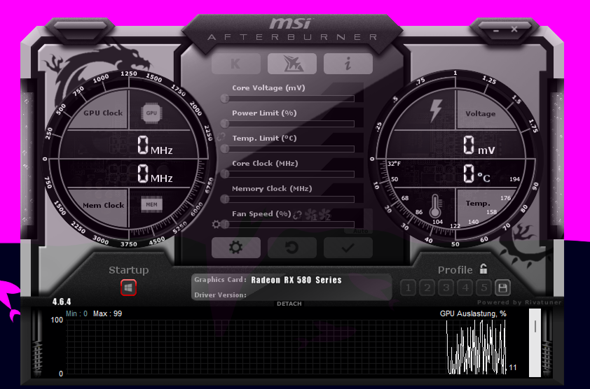
Task: Save profile with the floppy disk icon
Action: [503, 288]
